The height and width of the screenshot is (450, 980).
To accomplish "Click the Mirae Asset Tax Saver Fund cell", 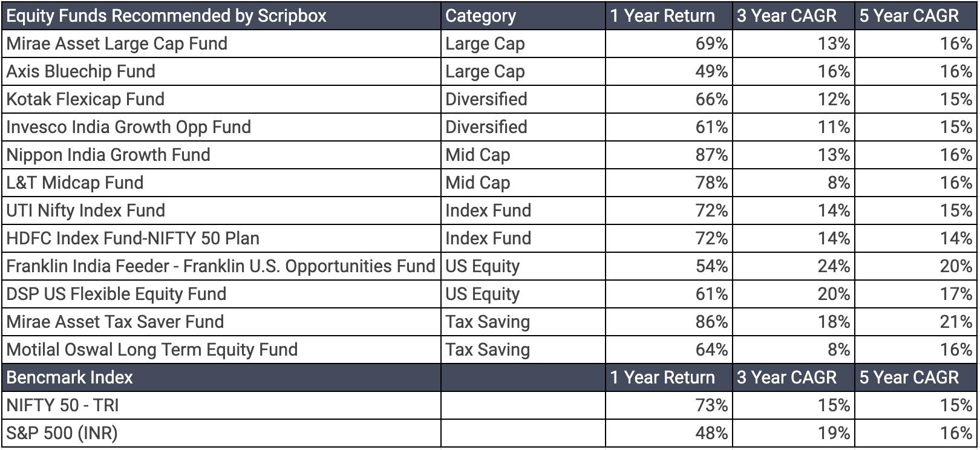I will pyautogui.click(x=115, y=322).
